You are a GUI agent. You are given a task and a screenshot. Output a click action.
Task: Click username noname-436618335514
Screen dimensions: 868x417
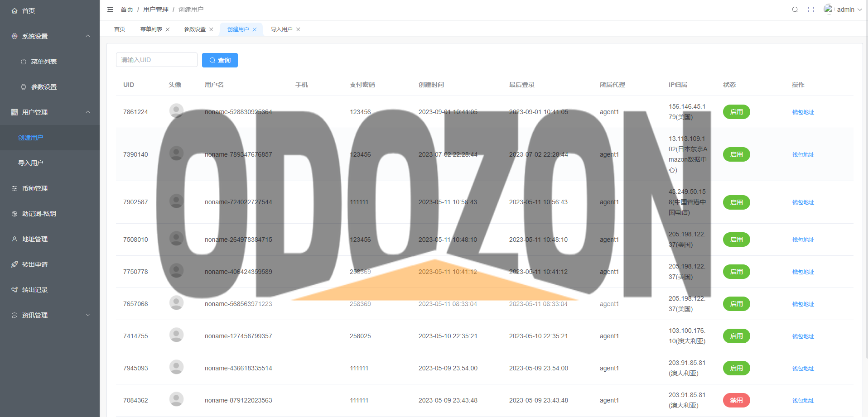point(238,368)
